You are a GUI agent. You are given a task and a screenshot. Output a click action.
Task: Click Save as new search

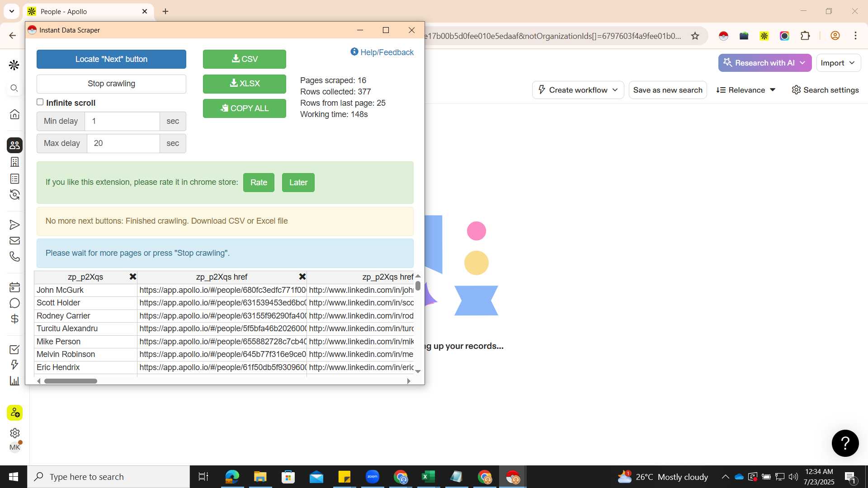(x=668, y=90)
